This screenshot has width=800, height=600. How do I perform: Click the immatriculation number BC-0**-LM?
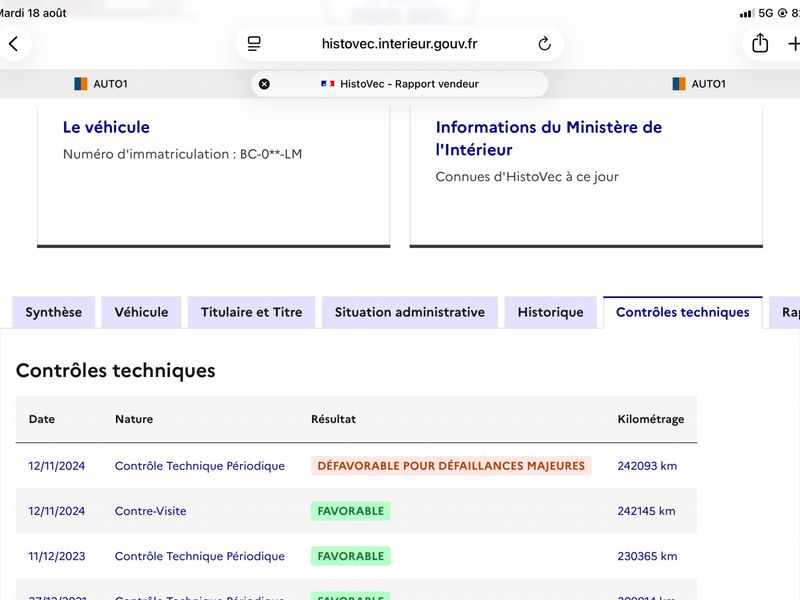click(271, 154)
